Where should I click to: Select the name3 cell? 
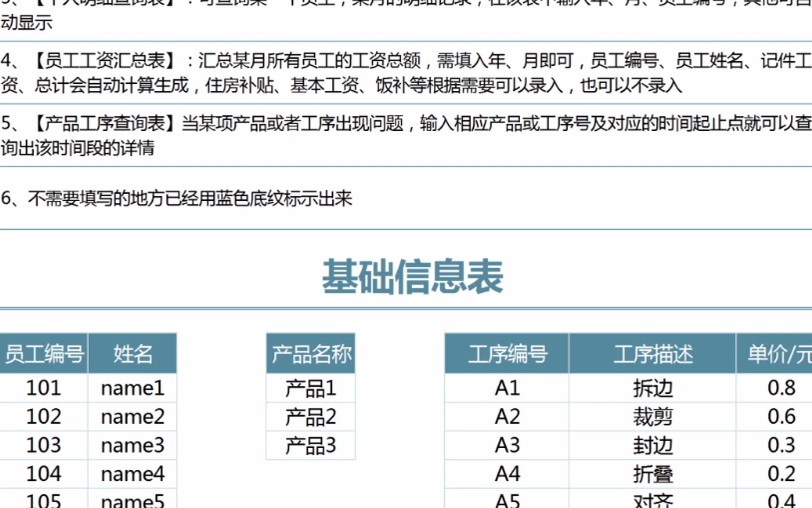pos(133,445)
